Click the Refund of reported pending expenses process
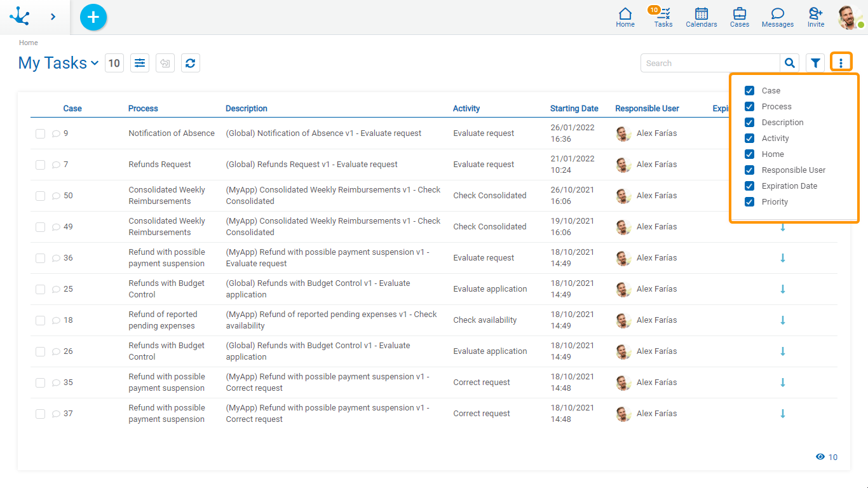This screenshot has height=488, width=868. click(163, 320)
